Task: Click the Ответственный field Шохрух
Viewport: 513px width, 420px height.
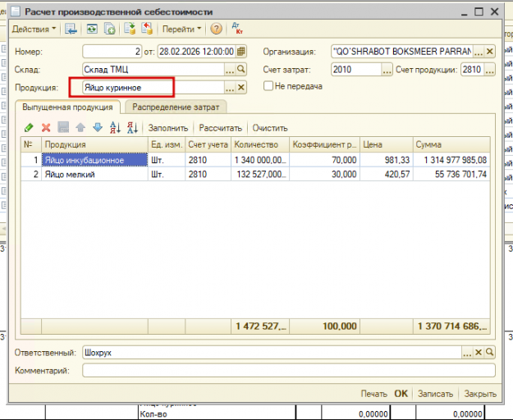Action: point(272,353)
